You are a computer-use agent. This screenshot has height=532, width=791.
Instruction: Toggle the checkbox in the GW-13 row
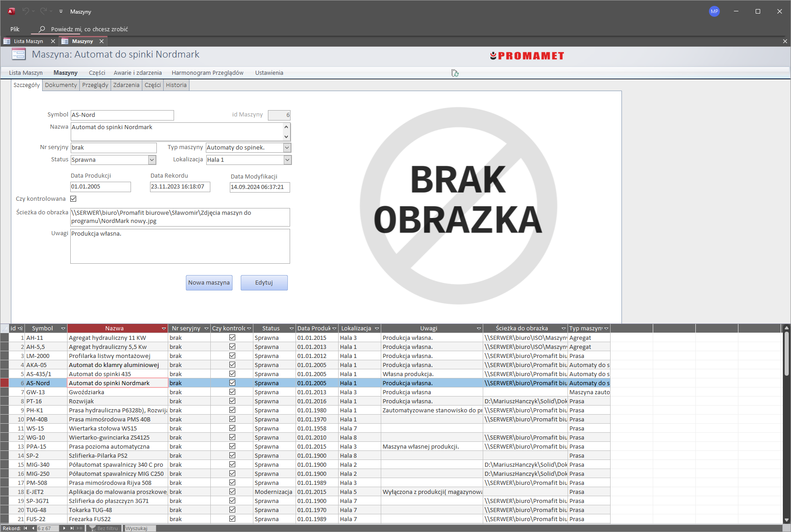[x=232, y=392]
